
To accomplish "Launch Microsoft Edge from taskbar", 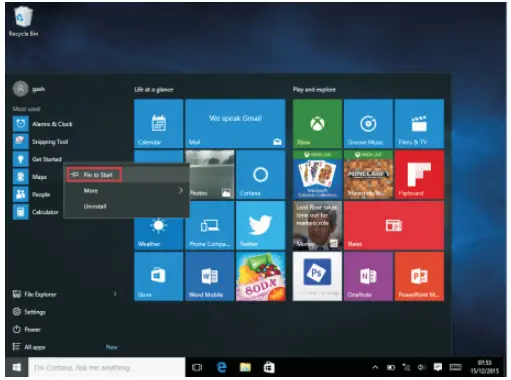I will [221, 367].
